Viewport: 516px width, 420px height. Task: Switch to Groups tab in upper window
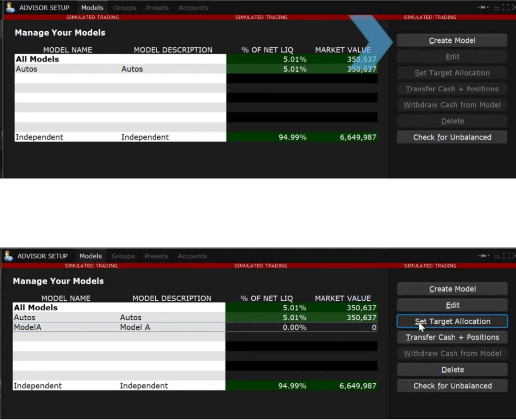tap(124, 8)
